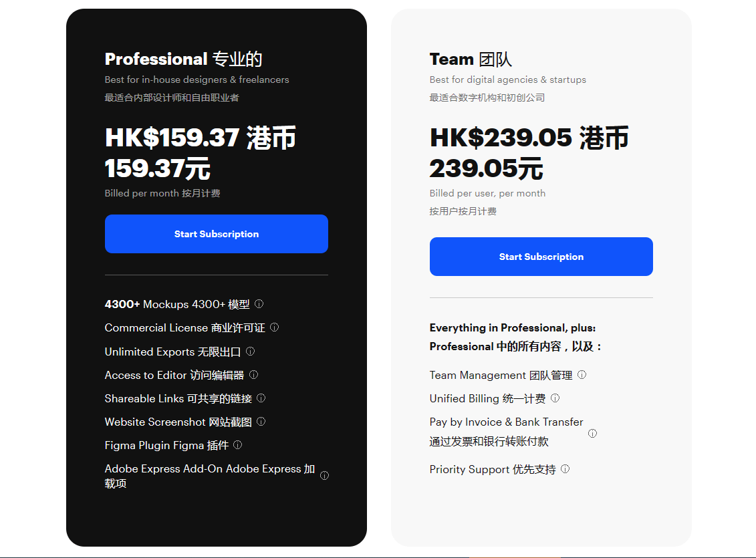Click info icon next to Website Screenshot
This screenshot has height=558, width=756.
(x=261, y=422)
